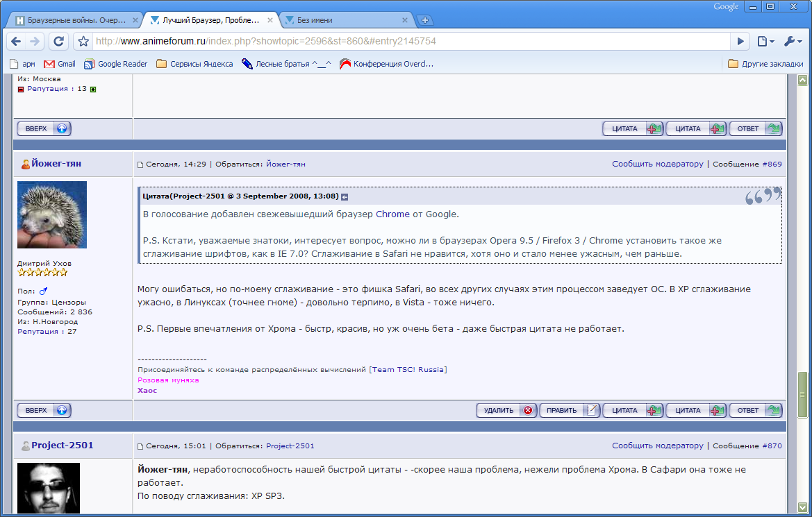Click the green plus beside reputation 13
This screenshot has width=812, height=517.
click(x=93, y=89)
